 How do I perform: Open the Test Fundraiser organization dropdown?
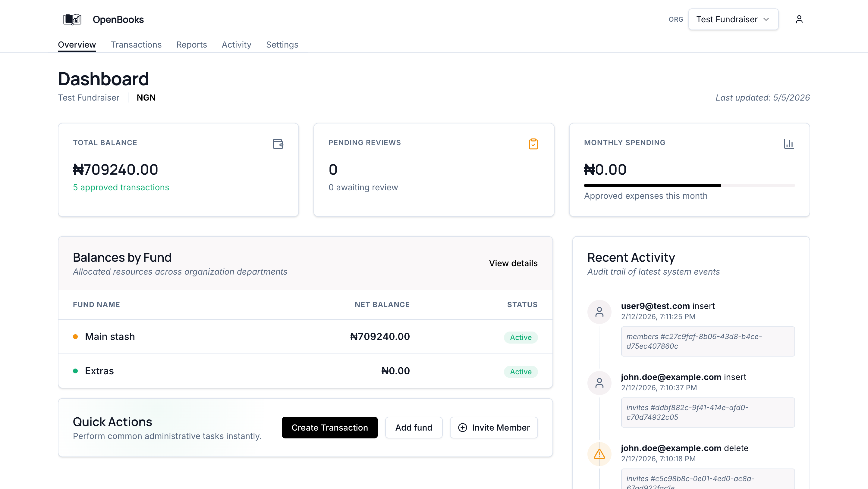pyautogui.click(x=733, y=20)
